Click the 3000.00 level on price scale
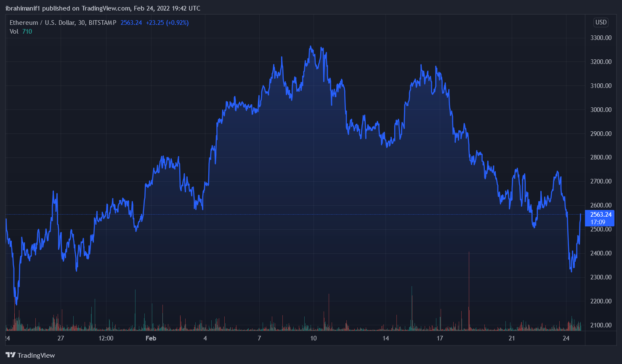The height and width of the screenshot is (364, 622). point(601,110)
